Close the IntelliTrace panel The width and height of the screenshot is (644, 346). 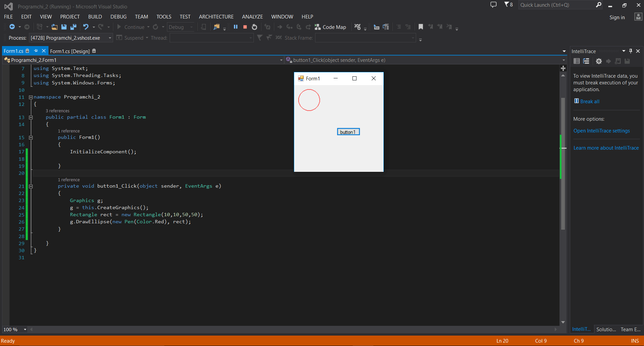point(638,51)
